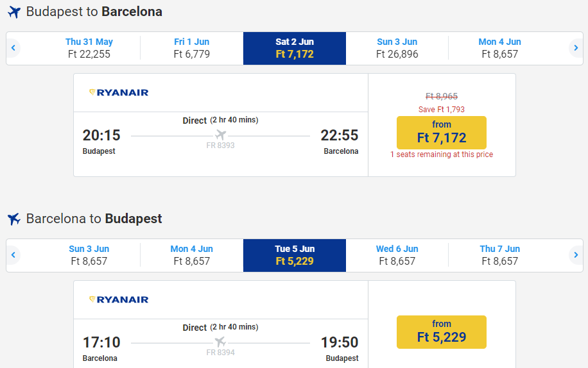Show later outbound dates with right arrow
The height and width of the screenshot is (368, 588).
click(576, 48)
